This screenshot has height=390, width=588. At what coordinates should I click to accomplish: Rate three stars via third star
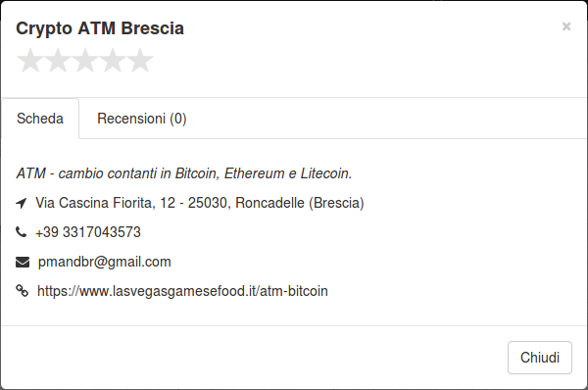(x=85, y=61)
